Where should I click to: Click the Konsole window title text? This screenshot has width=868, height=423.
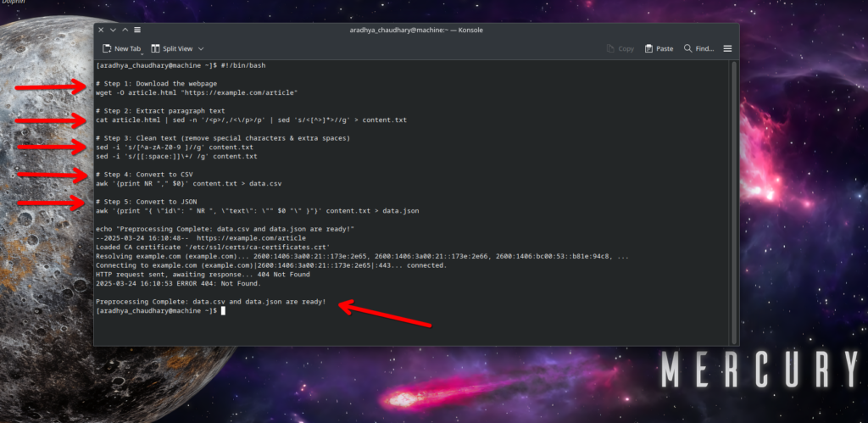coord(416,30)
